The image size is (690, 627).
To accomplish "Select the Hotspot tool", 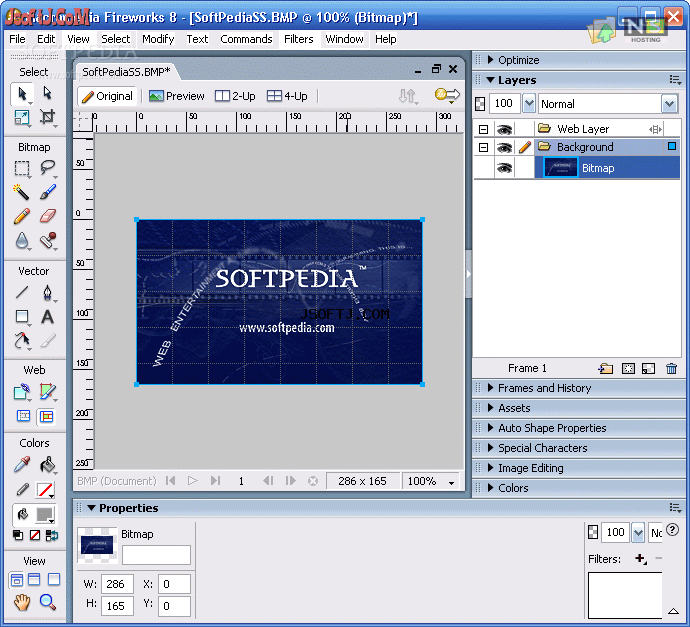I will click(22, 391).
